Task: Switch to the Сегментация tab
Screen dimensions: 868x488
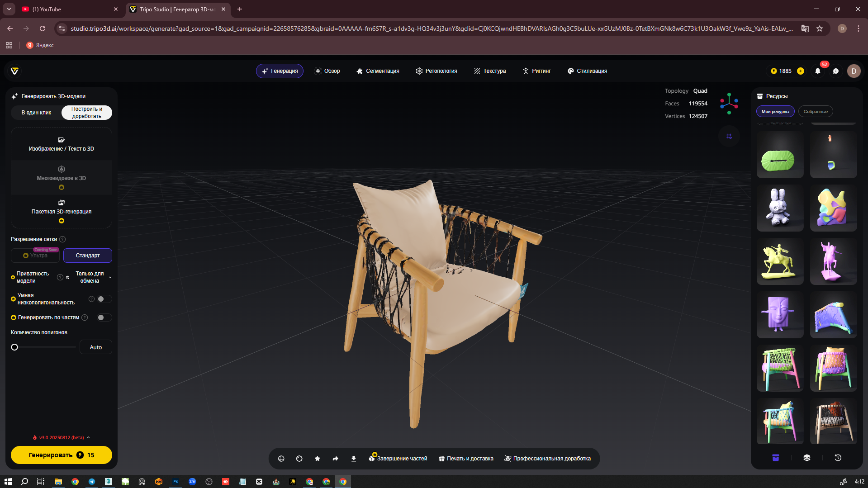Action: point(378,71)
